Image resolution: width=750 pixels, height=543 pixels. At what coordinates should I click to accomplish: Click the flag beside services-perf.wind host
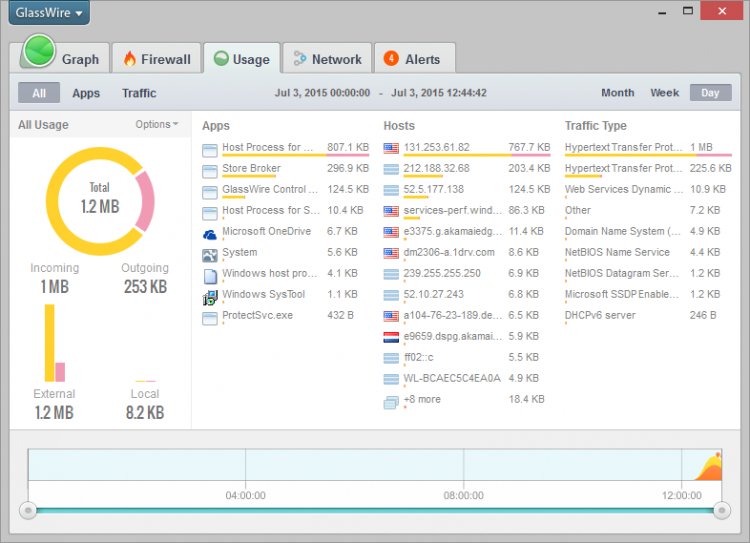coord(391,211)
